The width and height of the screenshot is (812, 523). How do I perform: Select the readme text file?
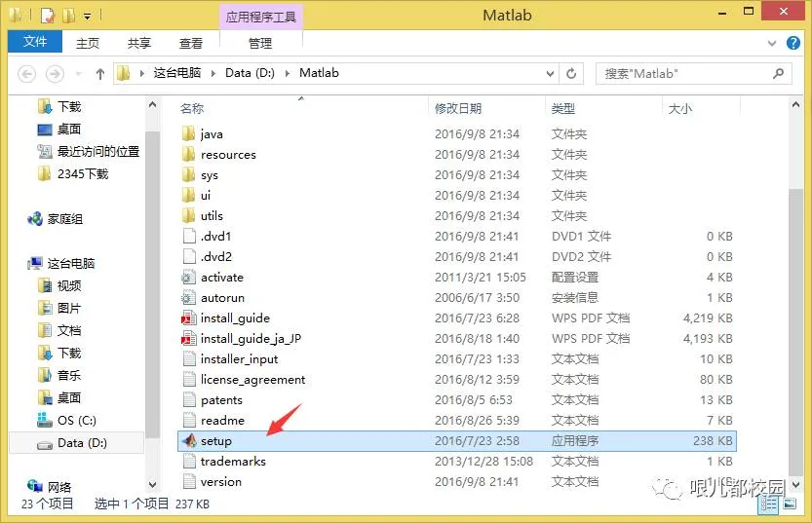click(x=457, y=420)
